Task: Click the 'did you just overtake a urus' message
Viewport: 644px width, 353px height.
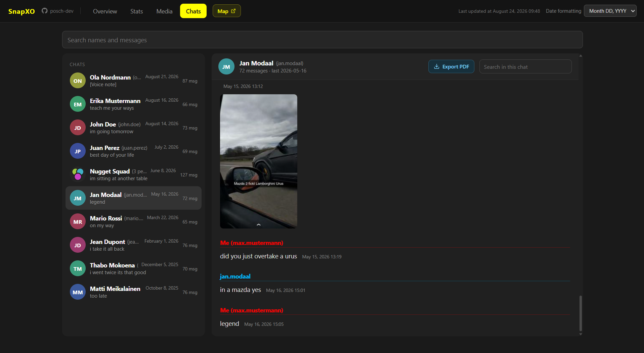Action: 258,256
